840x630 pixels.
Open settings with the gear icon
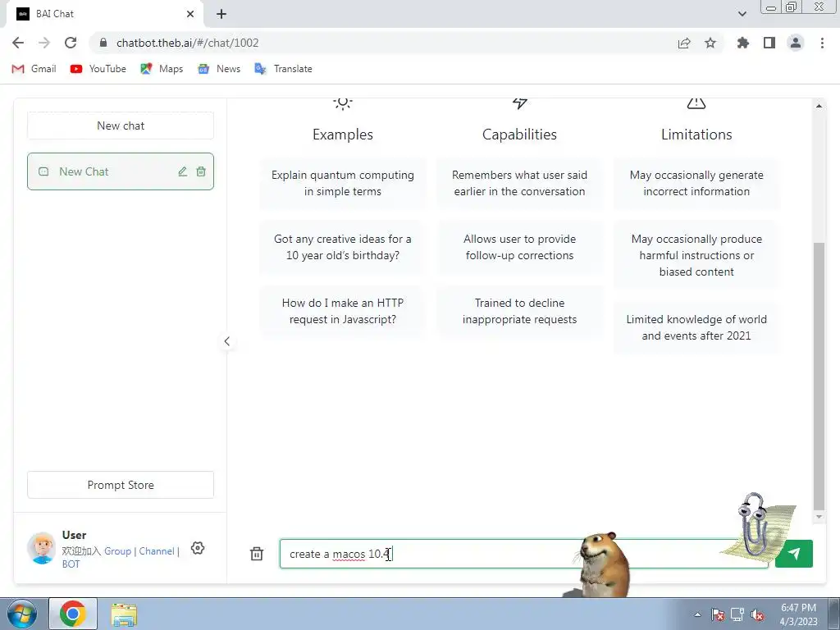(198, 548)
